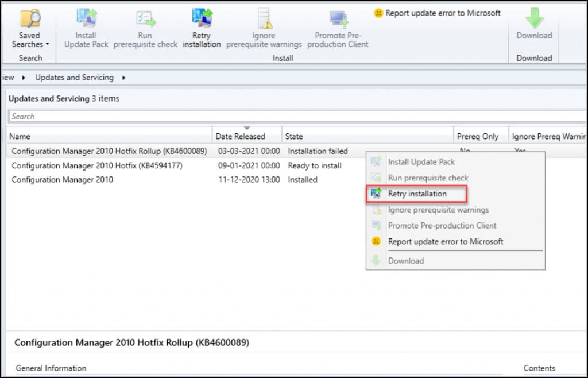Sort by Date Released column header

(x=247, y=137)
